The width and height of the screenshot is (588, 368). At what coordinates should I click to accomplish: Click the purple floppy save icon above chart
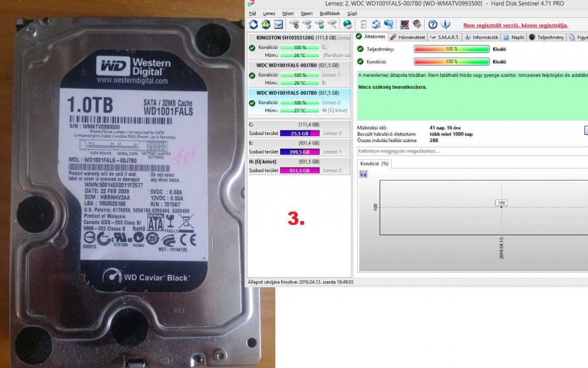(x=363, y=173)
